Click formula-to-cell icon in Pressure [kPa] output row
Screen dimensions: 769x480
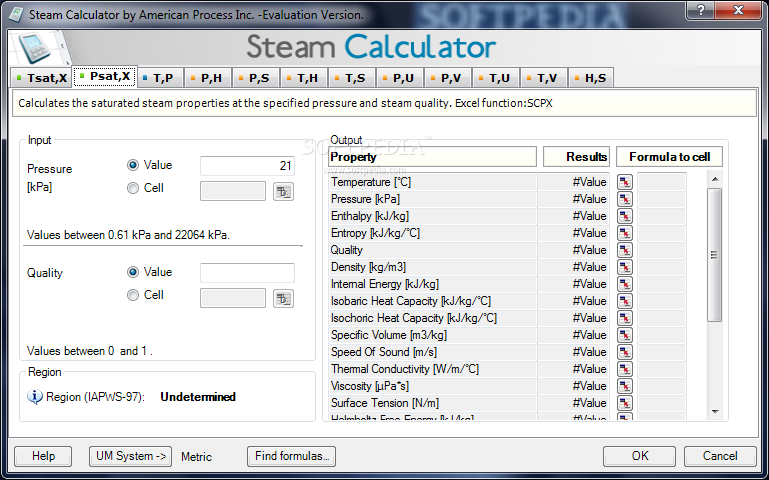click(x=624, y=199)
